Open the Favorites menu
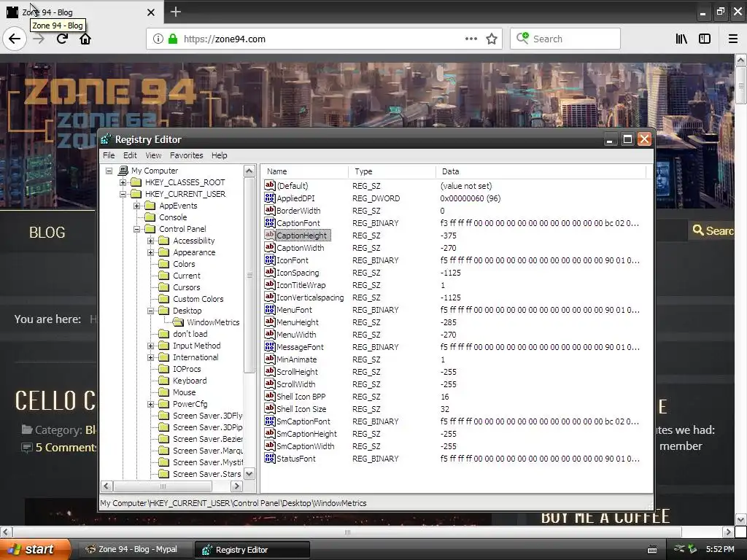The width and height of the screenshot is (747, 560). 186,155
